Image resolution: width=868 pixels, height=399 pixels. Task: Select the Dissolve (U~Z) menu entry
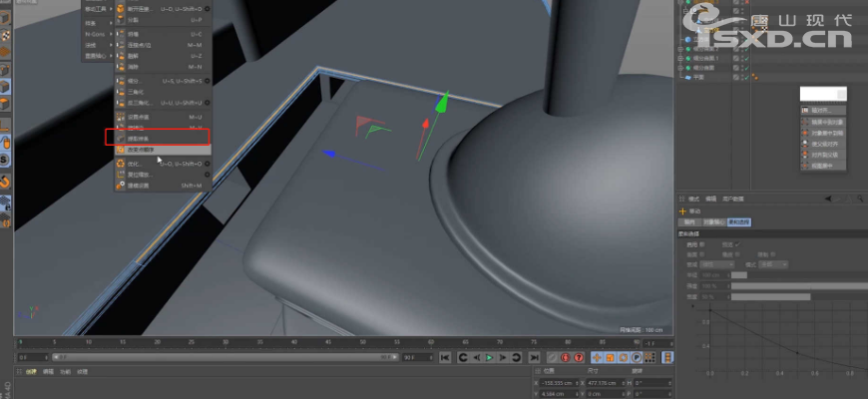pyautogui.click(x=134, y=56)
